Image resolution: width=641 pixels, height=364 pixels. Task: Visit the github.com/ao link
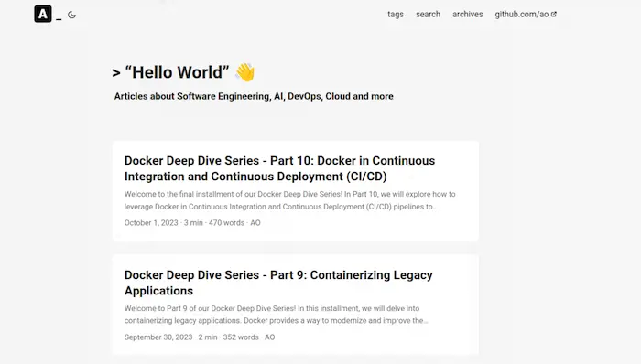point(526,15)
